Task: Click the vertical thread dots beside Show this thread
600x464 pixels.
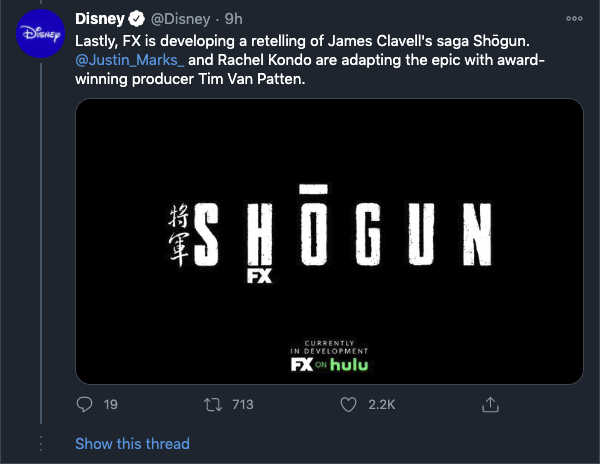Action: 41,443
